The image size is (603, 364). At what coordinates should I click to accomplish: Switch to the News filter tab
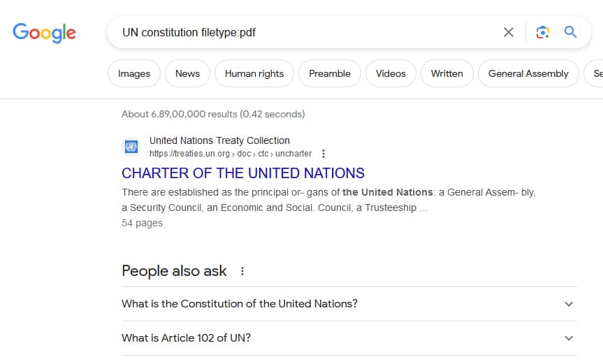[x=187, y=73]
